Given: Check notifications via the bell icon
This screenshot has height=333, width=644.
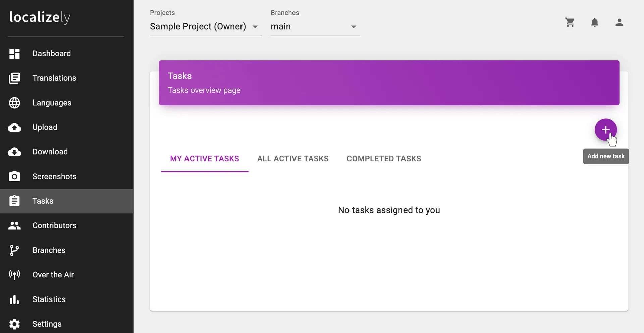Looking at the screenshot, I should click(x=595, y=22).
